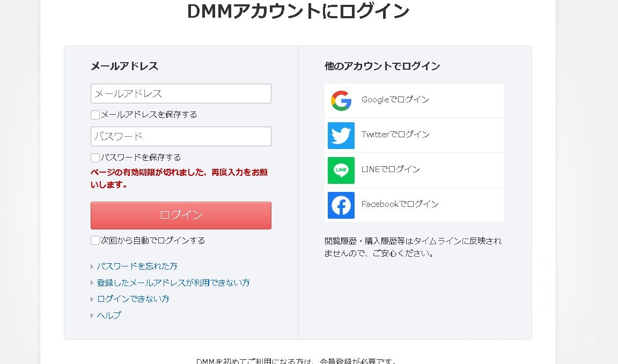Image resolution: width=618 pixels, height=364 pixels.
Task: Click the Facebook logo icon
Action: pos(341,205)
